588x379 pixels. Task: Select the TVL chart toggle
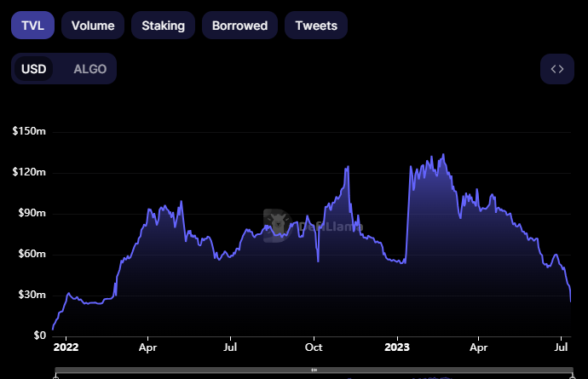32,25
